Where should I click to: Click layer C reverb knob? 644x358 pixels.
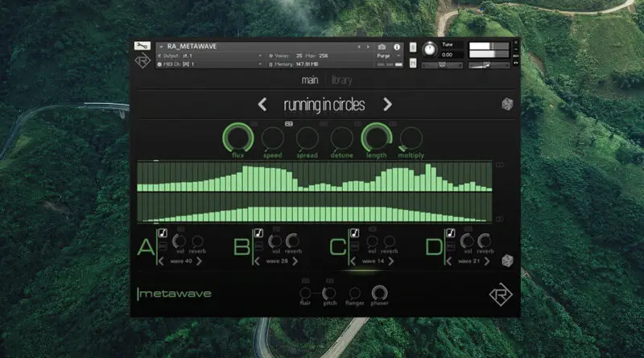click(390, 241)
